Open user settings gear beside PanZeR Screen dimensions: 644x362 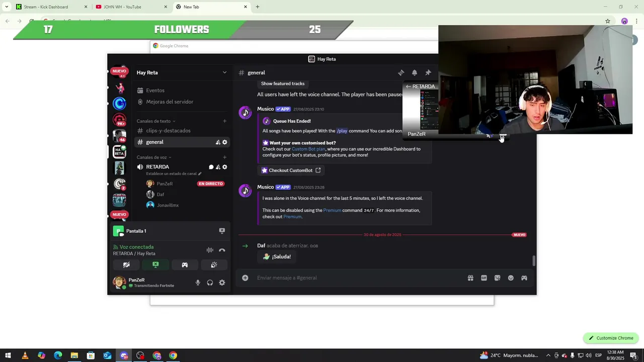pos(222,283)
